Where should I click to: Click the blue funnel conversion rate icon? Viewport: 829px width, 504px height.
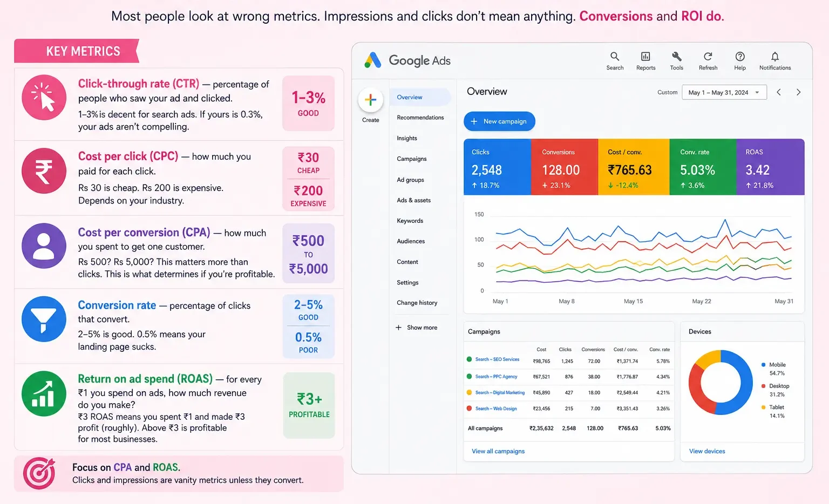point(44,318)
